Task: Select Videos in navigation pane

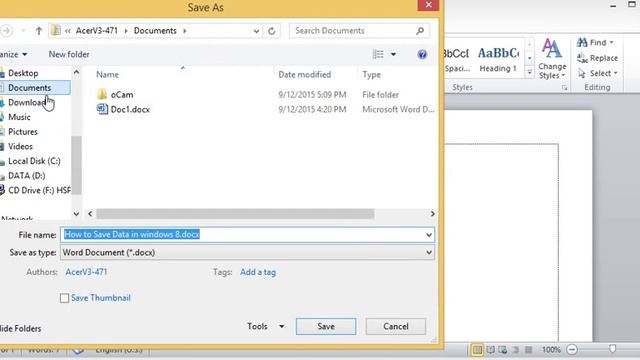Action: point(20,147)
